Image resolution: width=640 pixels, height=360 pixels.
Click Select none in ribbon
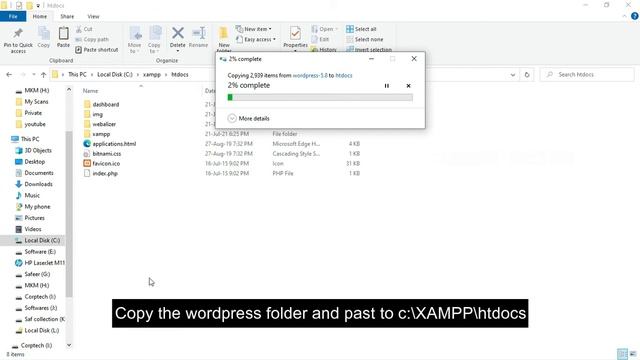click(365, 40)
